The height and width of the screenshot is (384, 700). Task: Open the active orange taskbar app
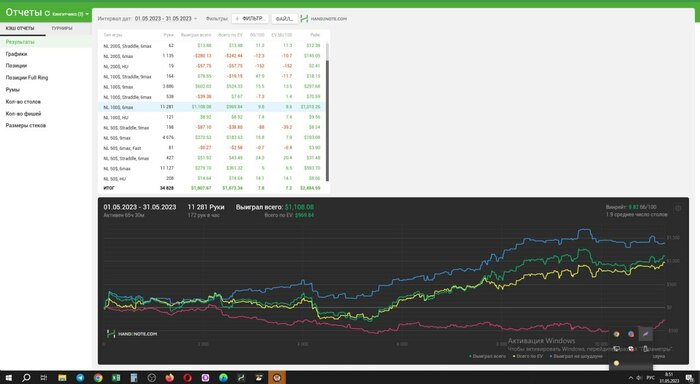(x=277, y=378)
